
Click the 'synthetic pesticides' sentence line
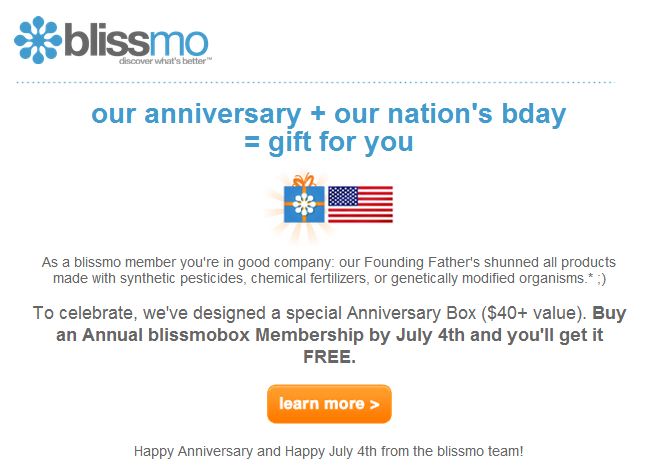click(329, 278)
